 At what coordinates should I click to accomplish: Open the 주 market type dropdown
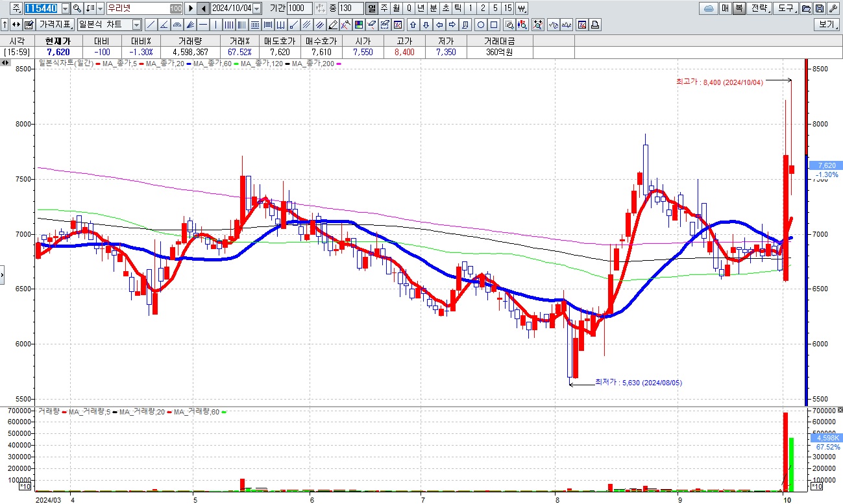[x=16, y=8]
